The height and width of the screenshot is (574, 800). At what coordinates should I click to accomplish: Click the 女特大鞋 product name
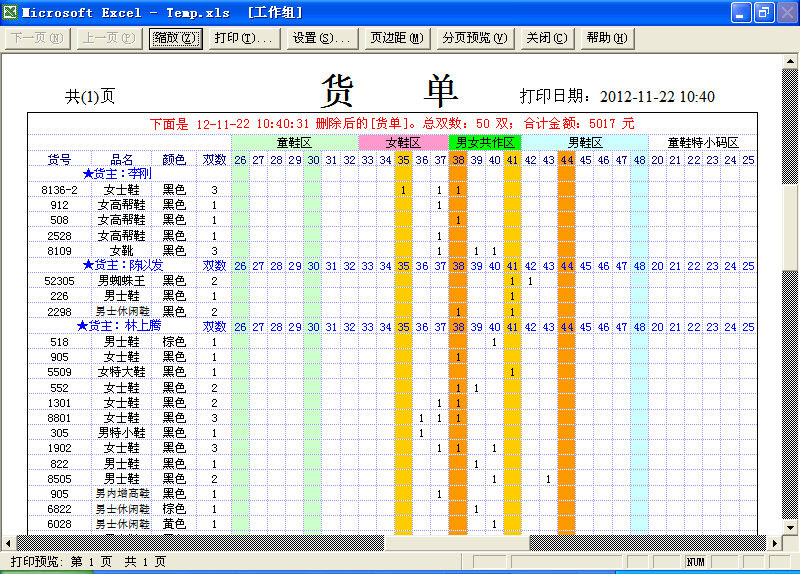point(121,372)
